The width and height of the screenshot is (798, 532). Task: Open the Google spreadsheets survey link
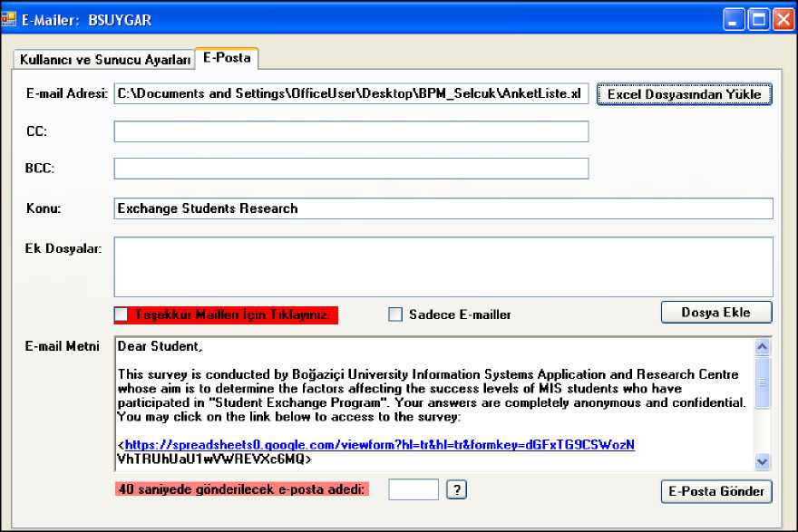379,445
